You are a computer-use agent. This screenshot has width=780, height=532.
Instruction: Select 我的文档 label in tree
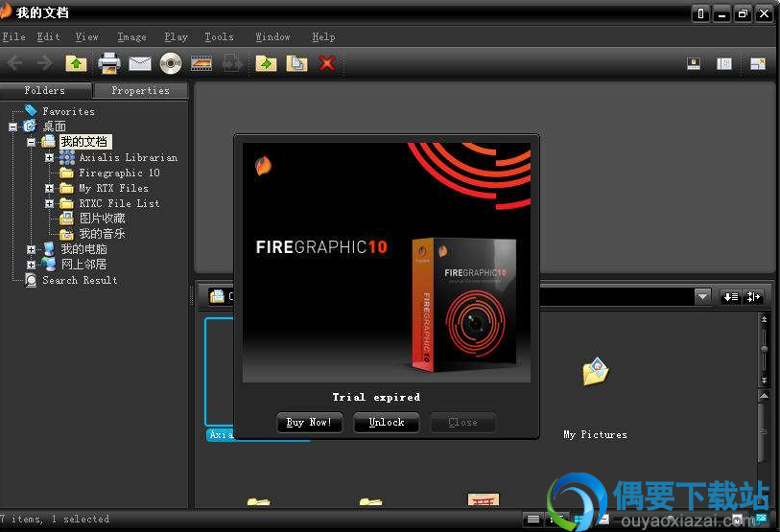84,142
